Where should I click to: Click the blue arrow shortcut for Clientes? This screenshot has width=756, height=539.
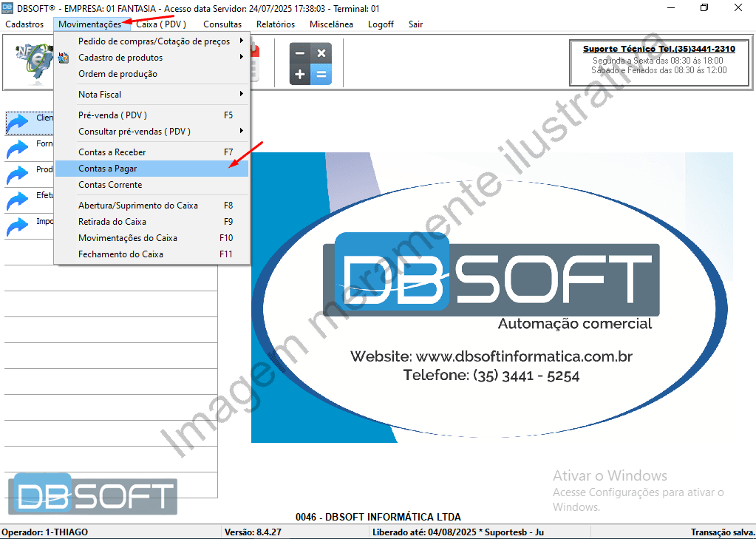pos(18,123)
